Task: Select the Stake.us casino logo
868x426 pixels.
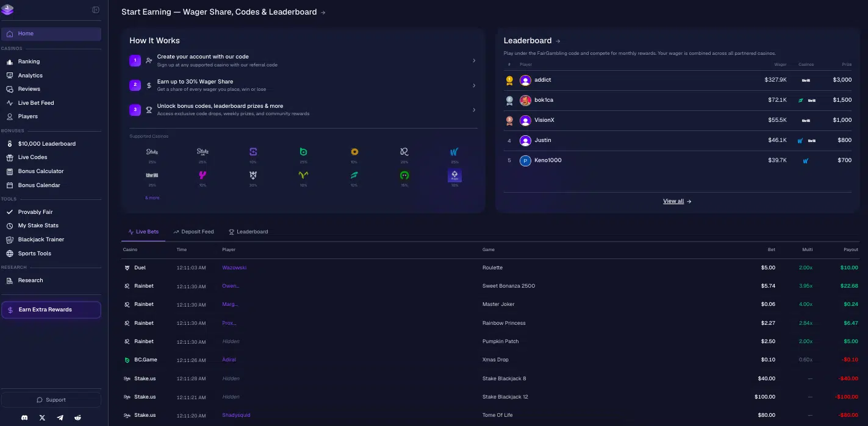Action: pos(203,152)
